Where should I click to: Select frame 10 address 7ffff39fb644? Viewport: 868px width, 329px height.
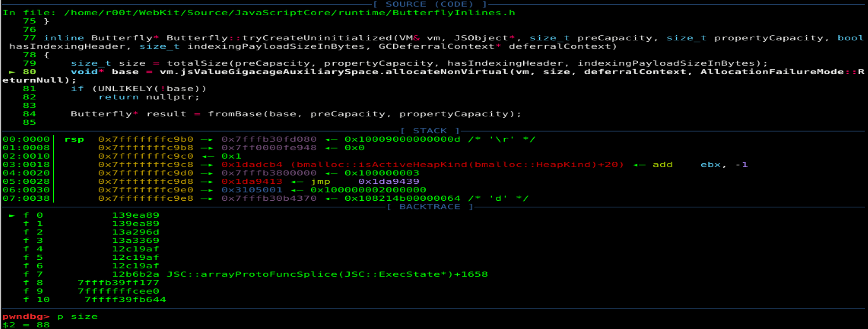pyautogui.click(x=125, y=300)
